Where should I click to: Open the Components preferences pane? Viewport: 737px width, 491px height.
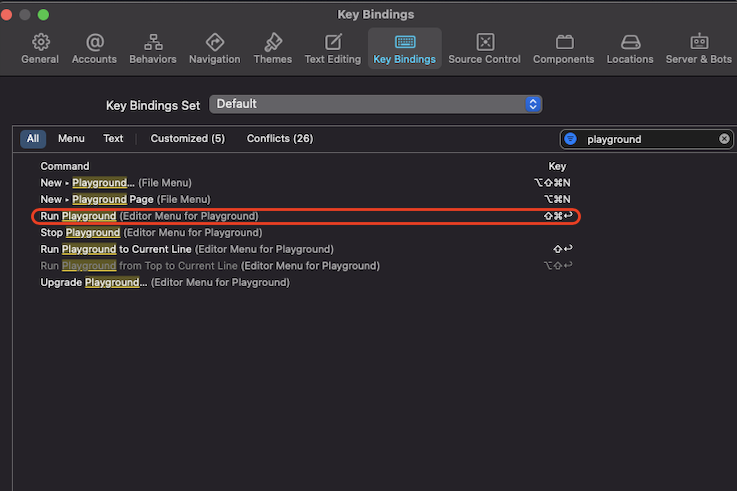point(564,49)
